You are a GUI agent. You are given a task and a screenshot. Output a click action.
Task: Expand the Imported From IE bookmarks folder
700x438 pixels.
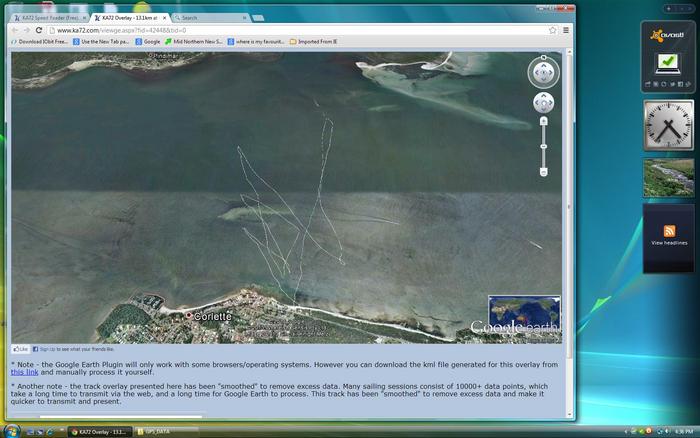point(313,42)
